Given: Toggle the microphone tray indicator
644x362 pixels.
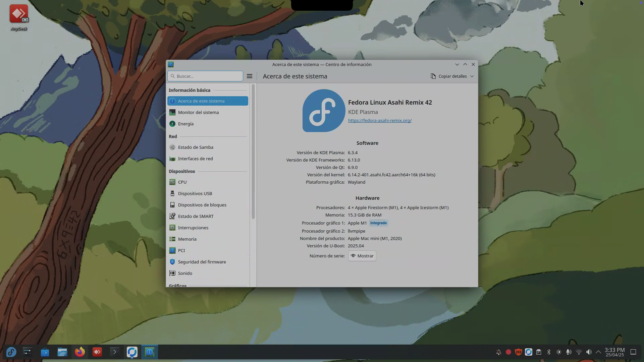Looking at the screenshot, I should click(x=569, y=352).
